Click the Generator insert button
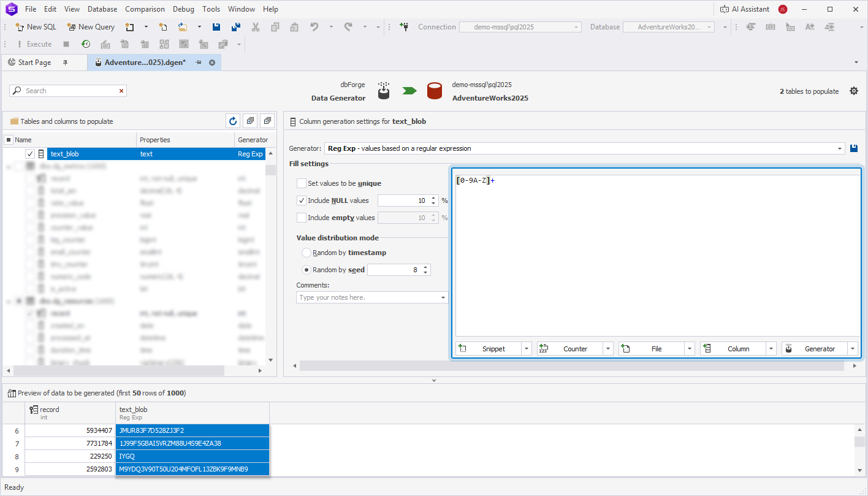868x496 pixels. 815,349
